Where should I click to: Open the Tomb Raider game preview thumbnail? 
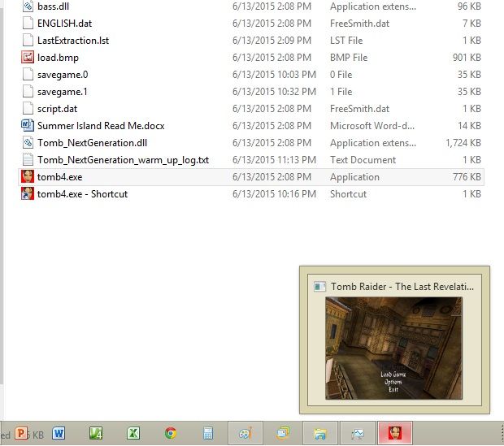point(393,348)
